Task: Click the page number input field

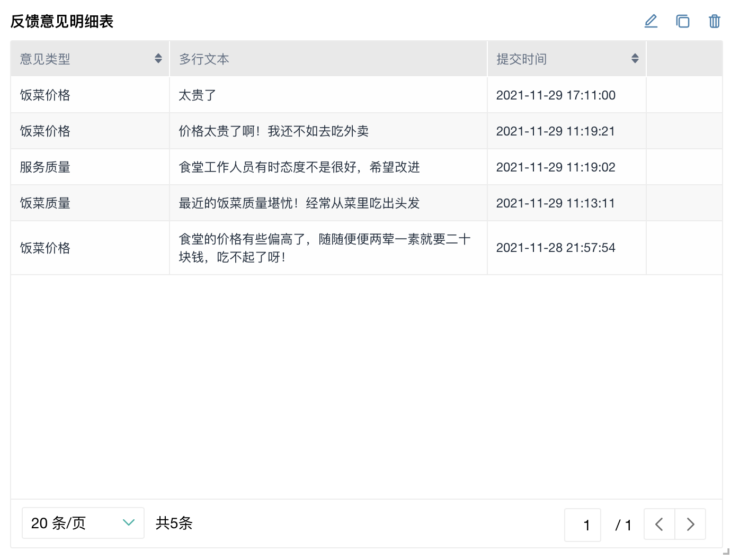Action: [583, 525]
